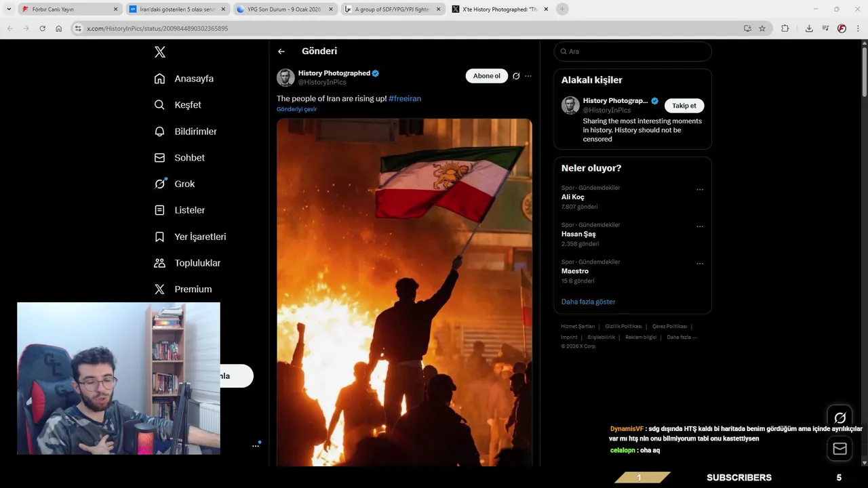
Task: Open Grok icon in sidebar
Action: point(160,184)
